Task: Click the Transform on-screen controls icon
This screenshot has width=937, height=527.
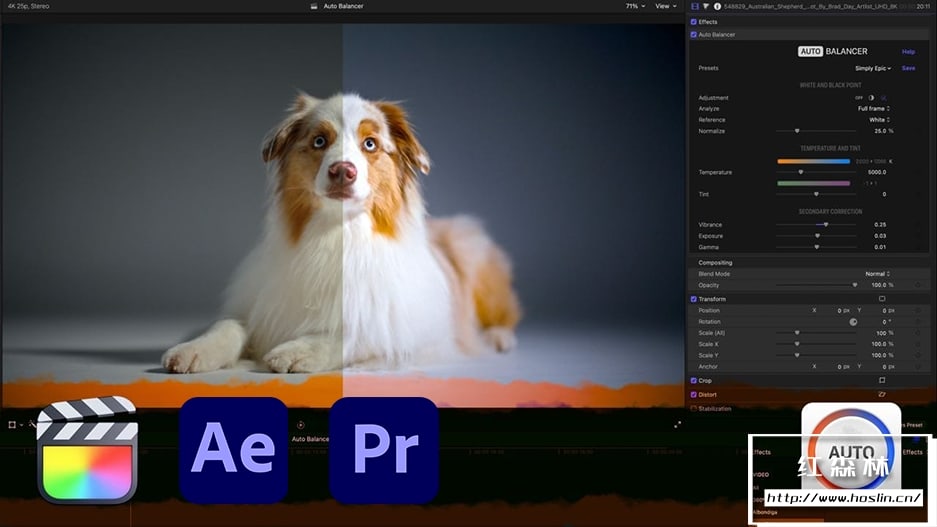Action: (882, 299)
